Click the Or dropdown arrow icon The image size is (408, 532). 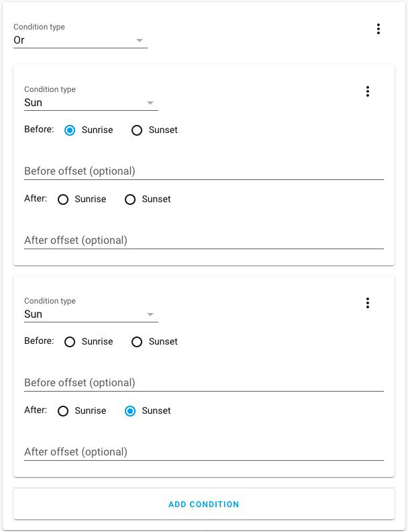click(140, 40)
